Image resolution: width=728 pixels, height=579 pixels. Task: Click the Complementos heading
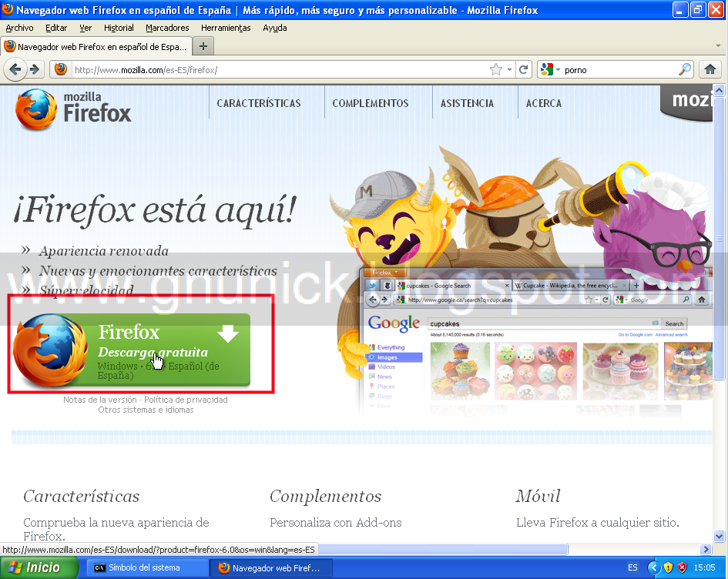point(325,496)
